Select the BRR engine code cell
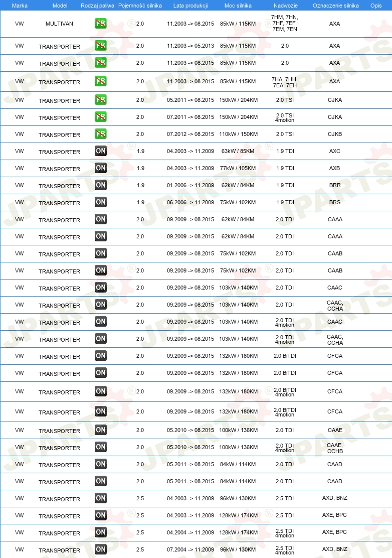Screen dimensions: 392x558 pyautogui.click(x=335, y=185)
